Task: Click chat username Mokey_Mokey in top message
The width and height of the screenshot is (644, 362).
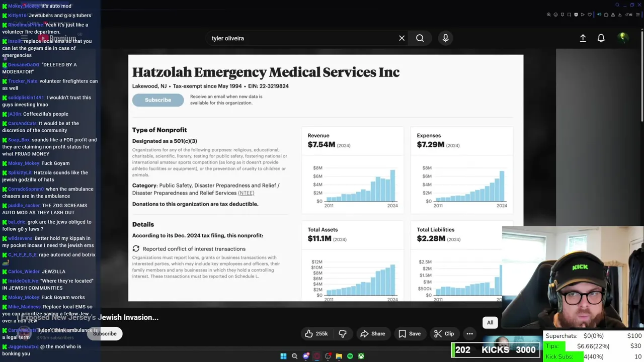Action: [24, 6]
